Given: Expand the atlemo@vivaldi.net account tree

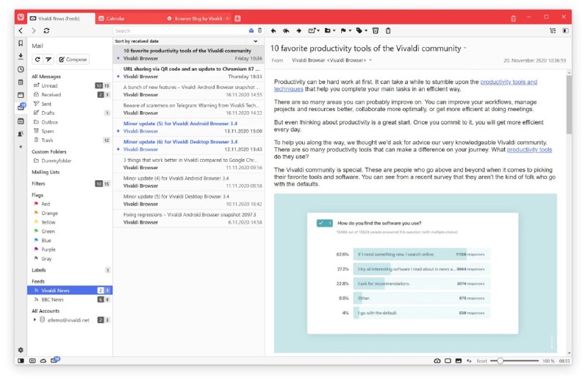Looking at the screenshot, I should pyautogui.click(x=35, y=320).
